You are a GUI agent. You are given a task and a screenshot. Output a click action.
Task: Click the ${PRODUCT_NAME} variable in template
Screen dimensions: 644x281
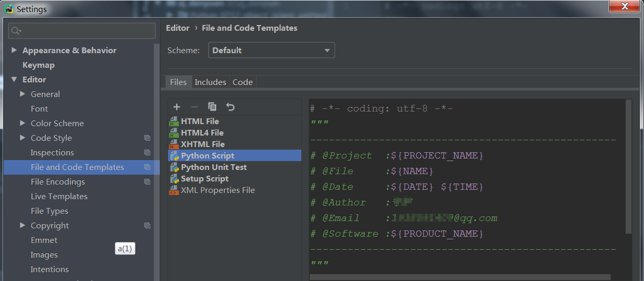(437, 234)
